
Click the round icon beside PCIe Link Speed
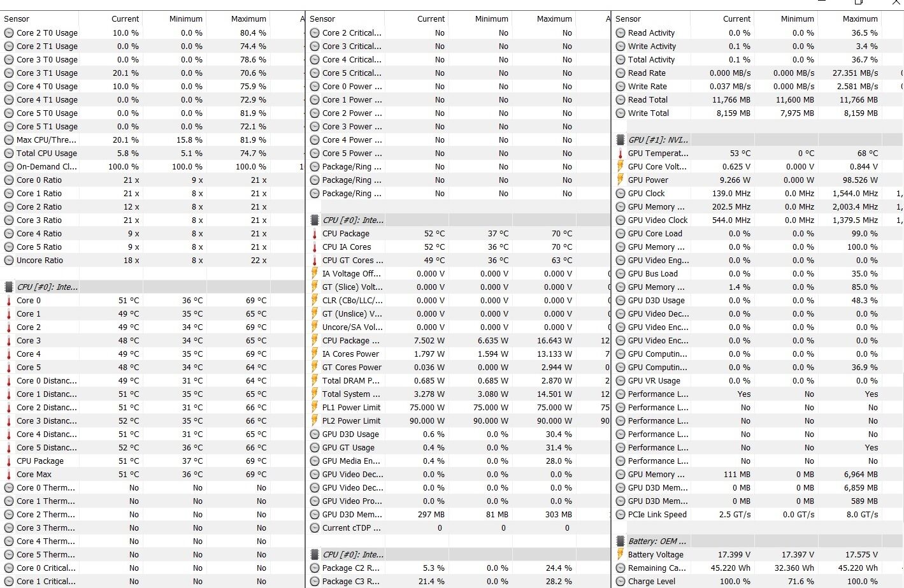click(621, 515)
